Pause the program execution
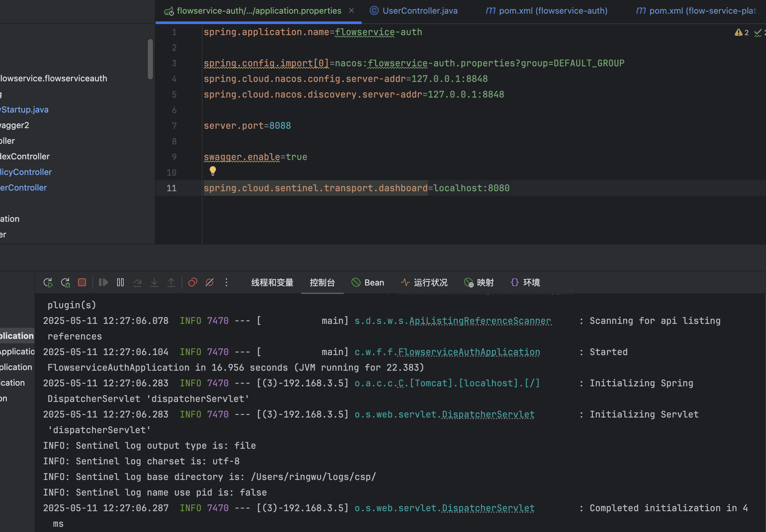The width and height of the screenshot is (766, 532). pyautogui.click(x=120, y=283)
